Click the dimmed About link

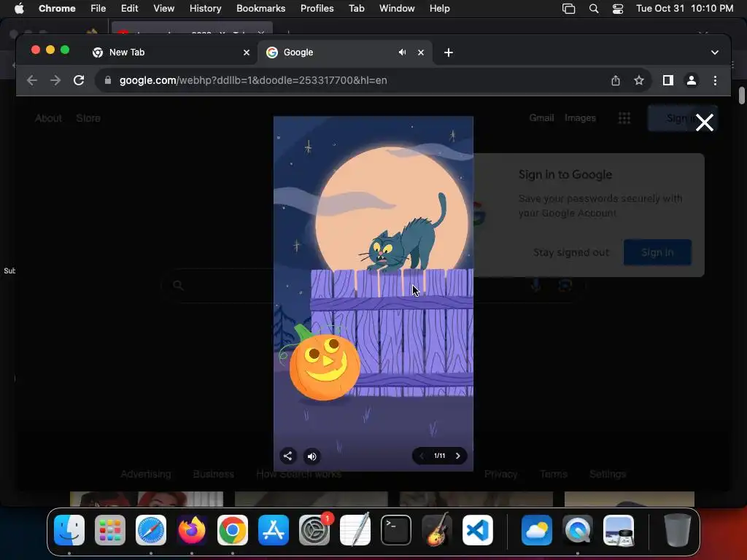pyautogui.click(x=48, y=118)
